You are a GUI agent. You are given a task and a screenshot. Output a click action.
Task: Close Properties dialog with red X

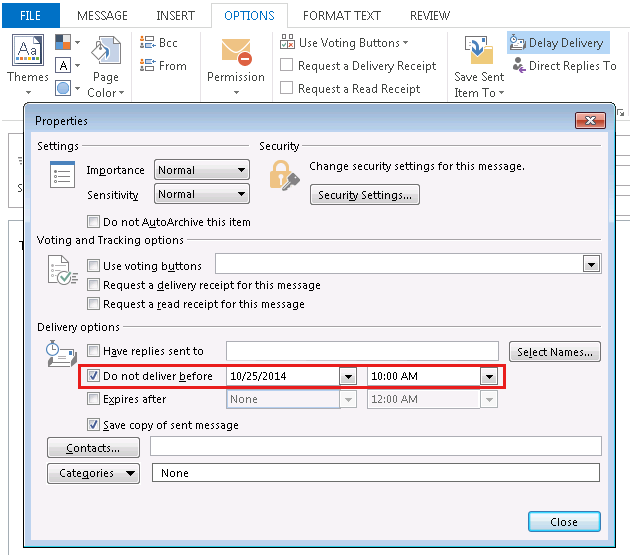pos(590,120)
